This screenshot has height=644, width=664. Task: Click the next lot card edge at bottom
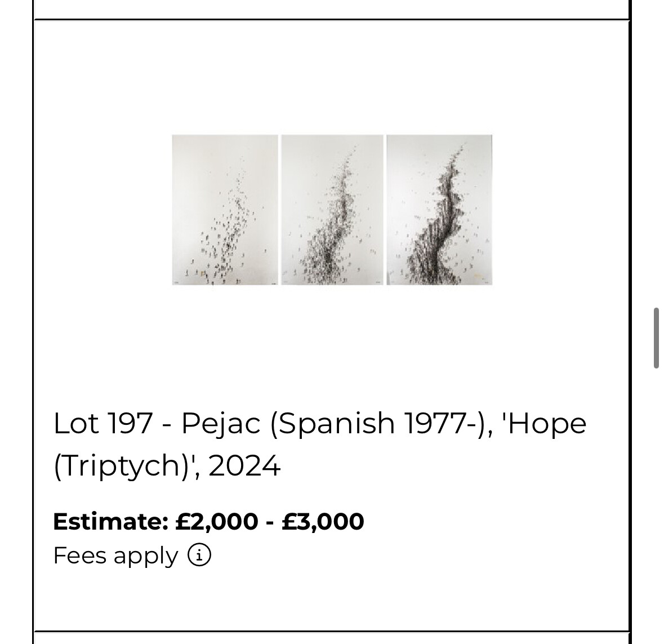[x=332, y=638]
